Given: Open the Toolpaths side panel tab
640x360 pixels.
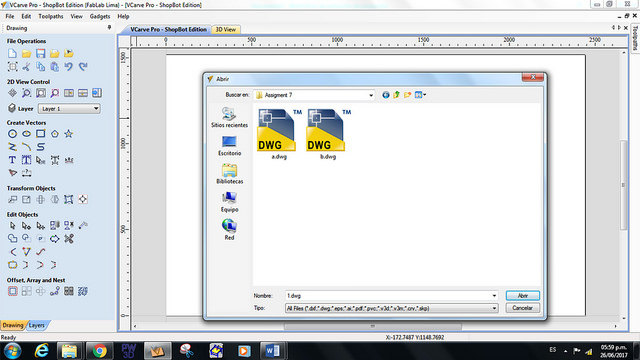Looking at the screenshot, I should coord(635,38).
